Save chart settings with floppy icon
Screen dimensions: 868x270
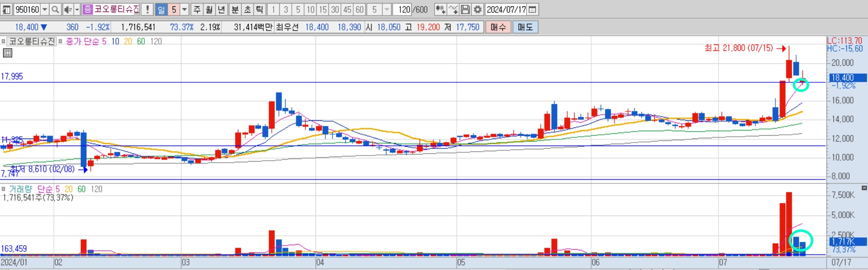[465, 9]
